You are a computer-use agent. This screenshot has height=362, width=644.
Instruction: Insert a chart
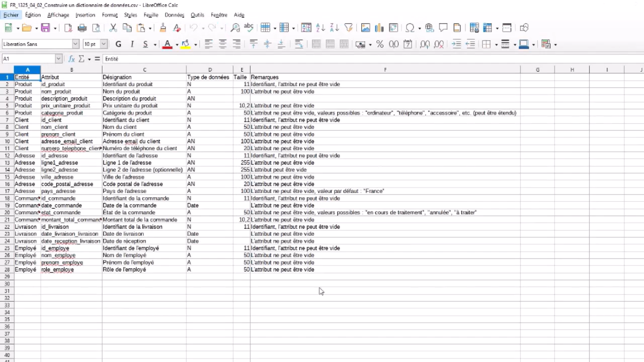tap(379, 28)
